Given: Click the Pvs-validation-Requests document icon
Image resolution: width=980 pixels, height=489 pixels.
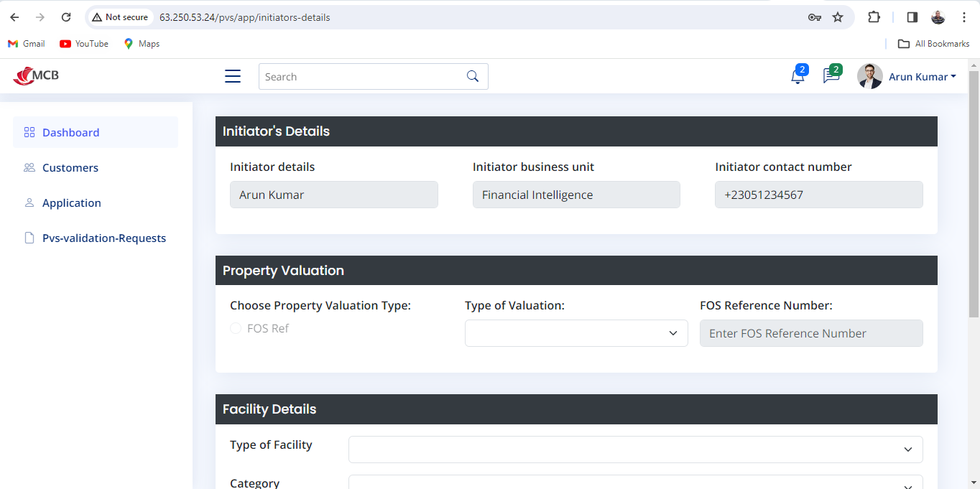Looking at the screenshot, I should pyautogui.click(x=29, y=238).
